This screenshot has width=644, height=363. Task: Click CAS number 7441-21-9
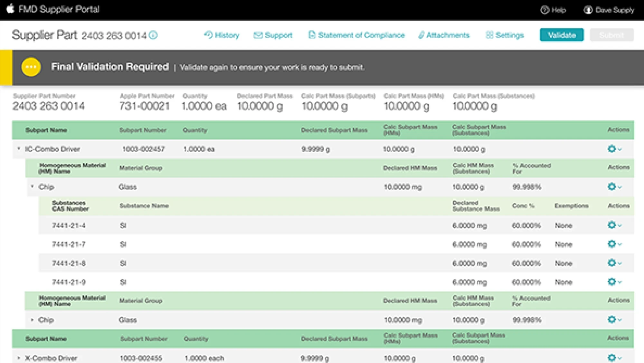[x=69, y=282]
